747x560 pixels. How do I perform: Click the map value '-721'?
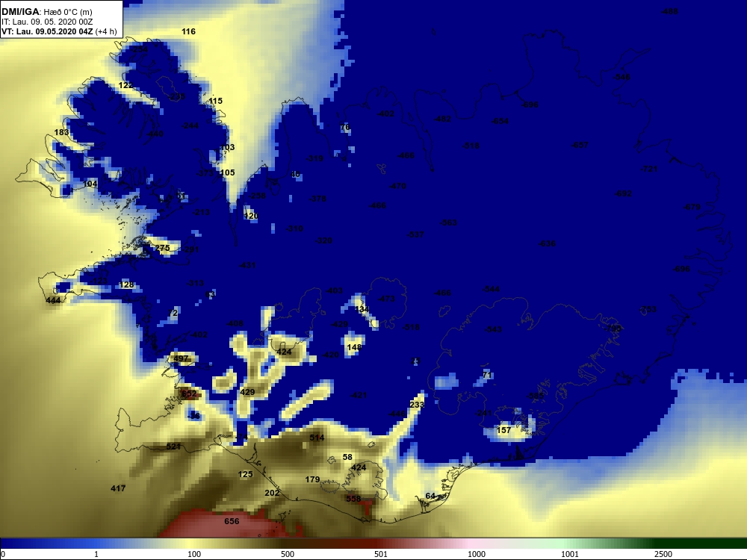click(x=649, y=169)
